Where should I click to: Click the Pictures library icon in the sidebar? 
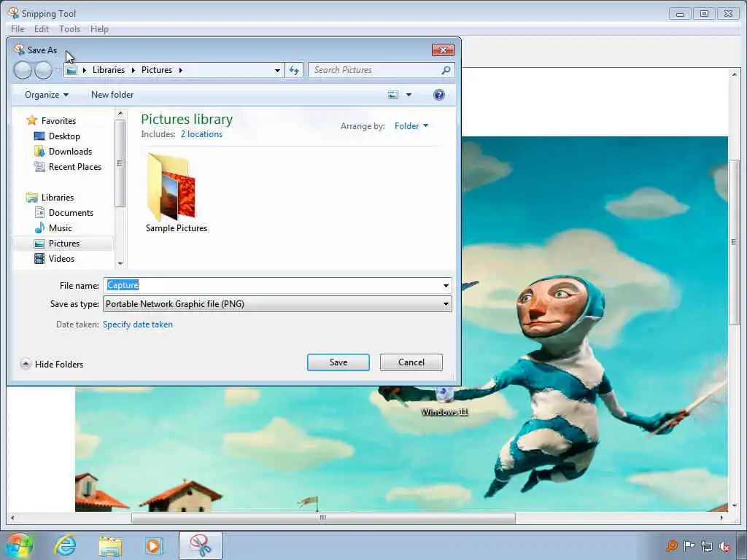(39, 244)
